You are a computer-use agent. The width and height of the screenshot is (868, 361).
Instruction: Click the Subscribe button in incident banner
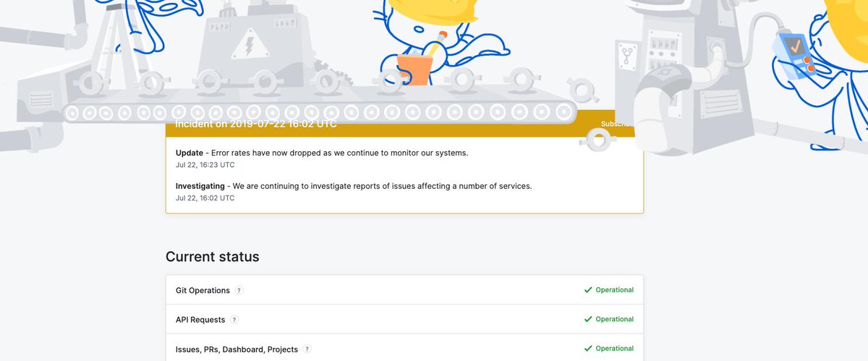pos(616,124)
